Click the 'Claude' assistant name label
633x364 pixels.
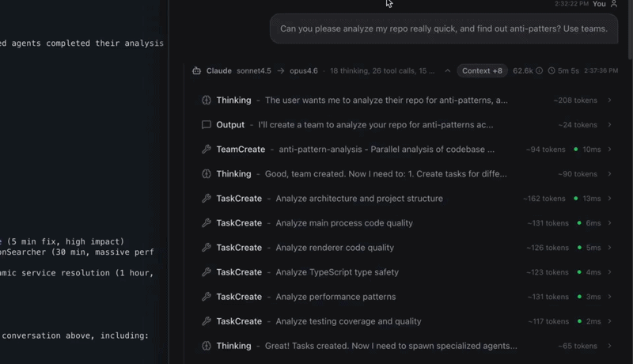[x=219, y=70]
